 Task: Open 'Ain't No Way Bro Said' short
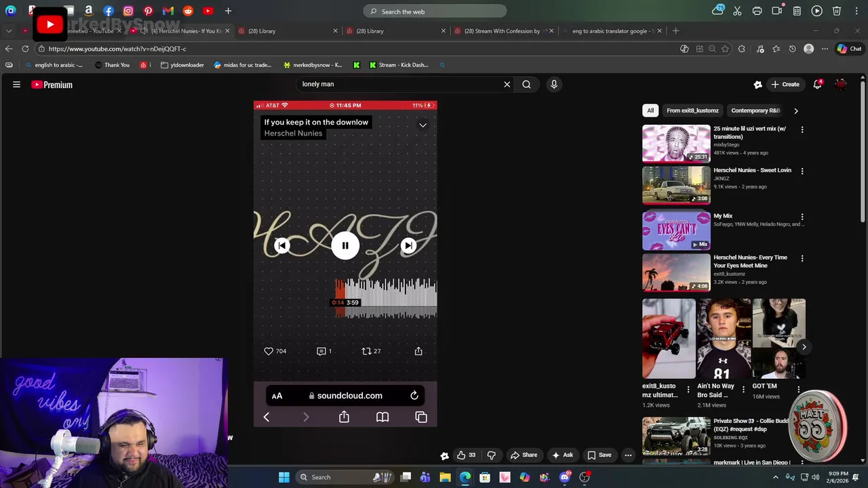pyautogui.click(x=724, y=339)
